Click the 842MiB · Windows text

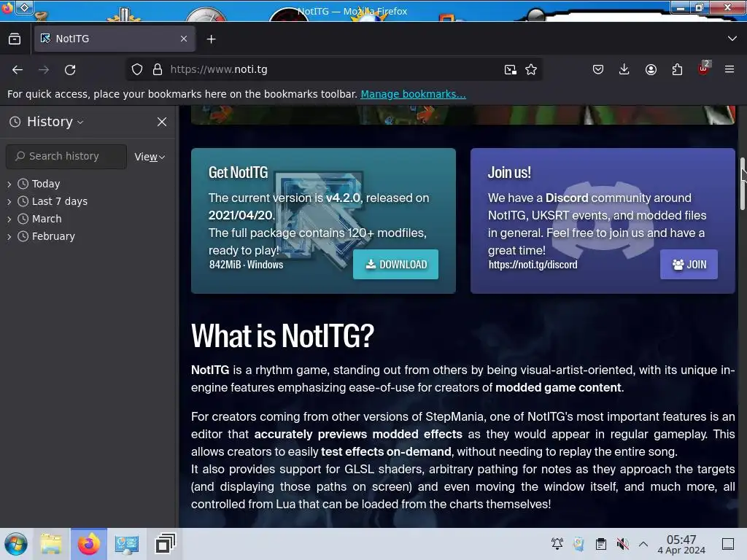[x=246, y=265]
